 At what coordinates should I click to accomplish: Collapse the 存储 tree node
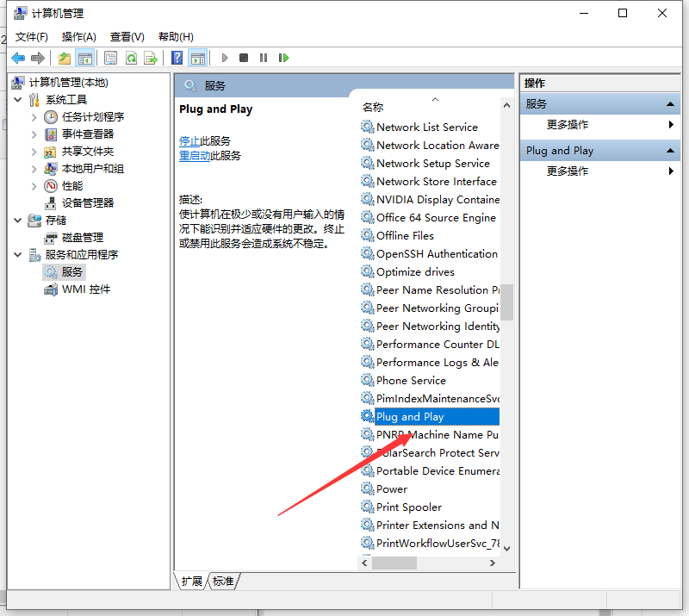(x=19, y=221)
